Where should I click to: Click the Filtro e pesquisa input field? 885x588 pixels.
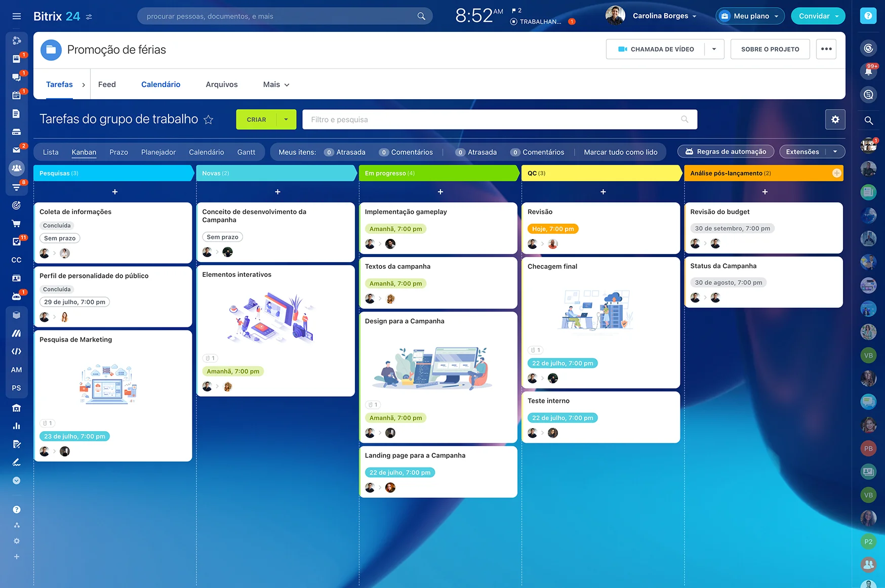coord(491,119)
